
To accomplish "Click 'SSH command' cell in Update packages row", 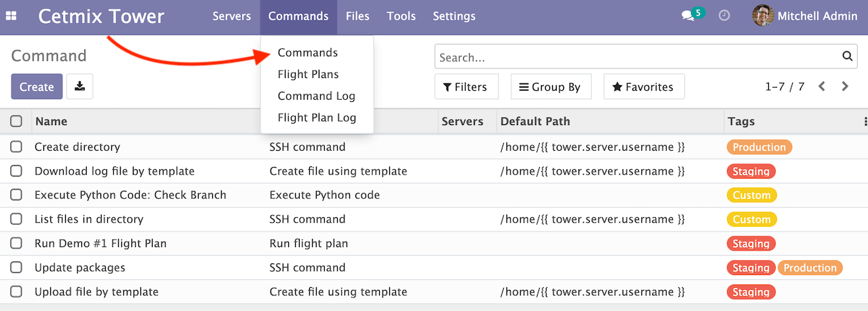I will click(307, 268).
